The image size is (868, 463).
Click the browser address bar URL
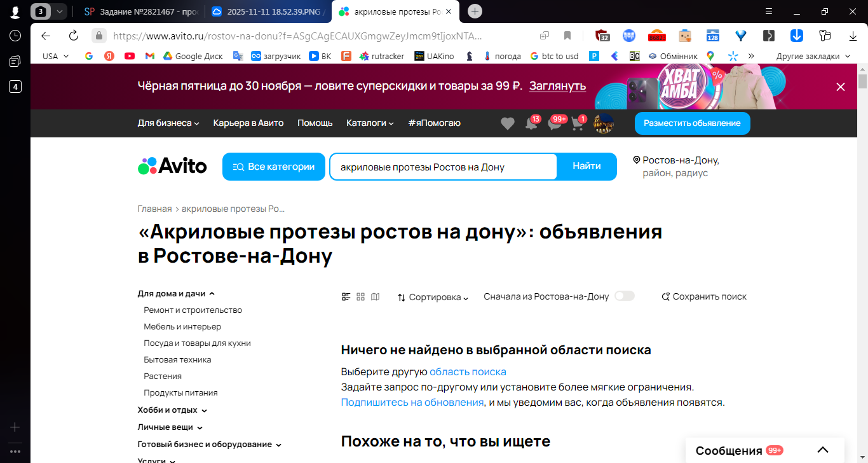[x=297, y=36]
